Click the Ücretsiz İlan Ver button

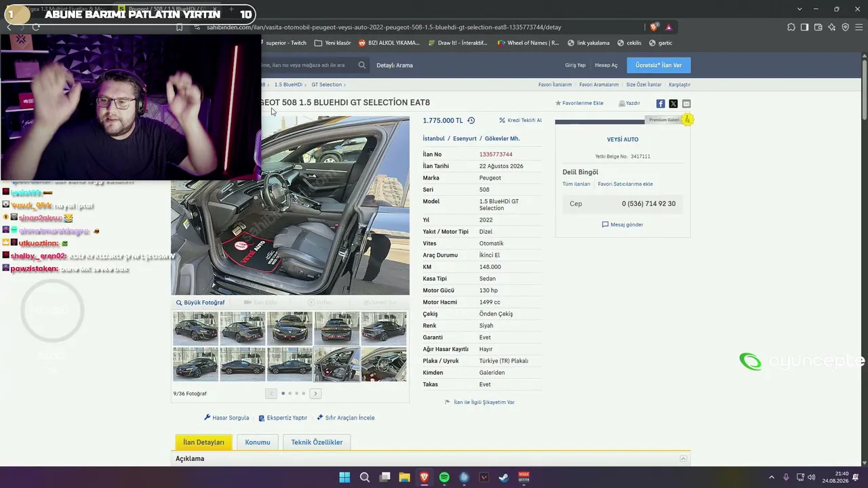[x=658, y=65]
